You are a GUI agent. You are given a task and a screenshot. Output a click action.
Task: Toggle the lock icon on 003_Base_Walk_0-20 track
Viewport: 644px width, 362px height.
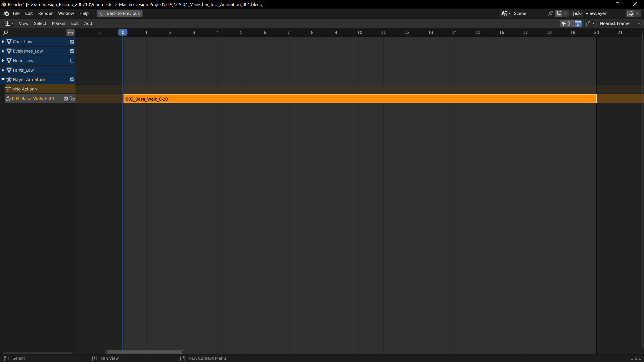click(72, 99)
